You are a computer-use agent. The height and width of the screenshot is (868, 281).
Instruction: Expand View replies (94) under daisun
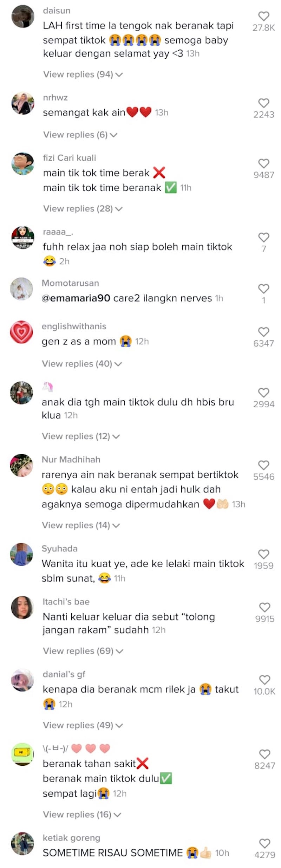pyautogui.click(x=83, y=75)
